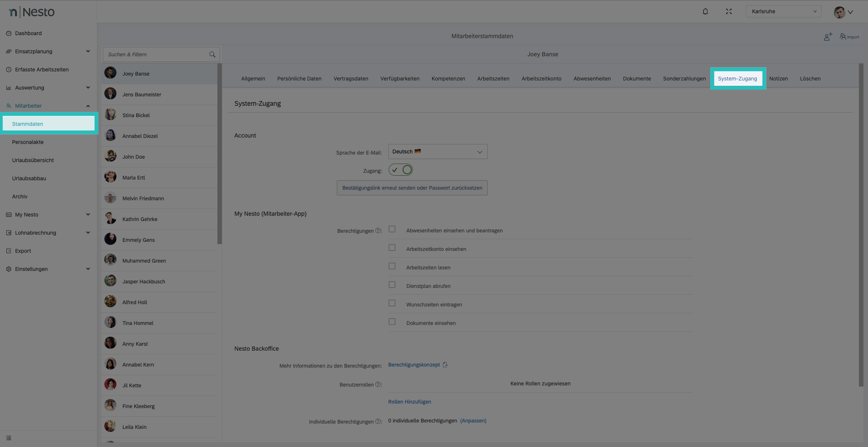868x447 pixels.
Task: Open the Arbeitszeitkonto tab
Action: pos(541,79)
